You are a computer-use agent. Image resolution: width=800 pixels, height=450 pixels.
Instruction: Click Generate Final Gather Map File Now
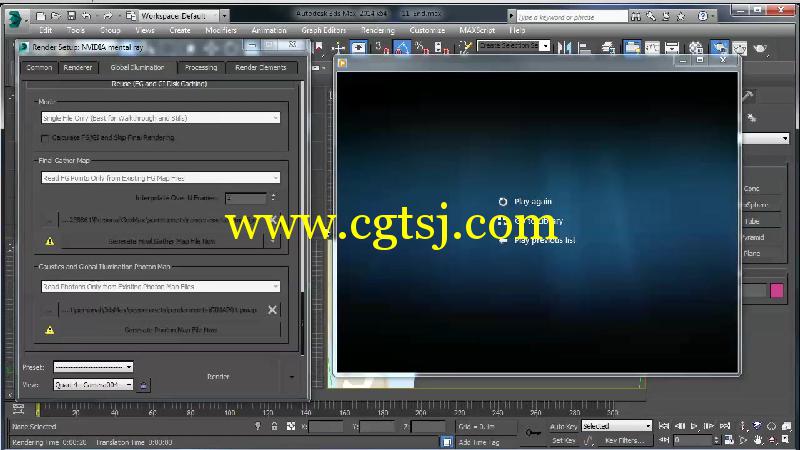tap(162, 241)
